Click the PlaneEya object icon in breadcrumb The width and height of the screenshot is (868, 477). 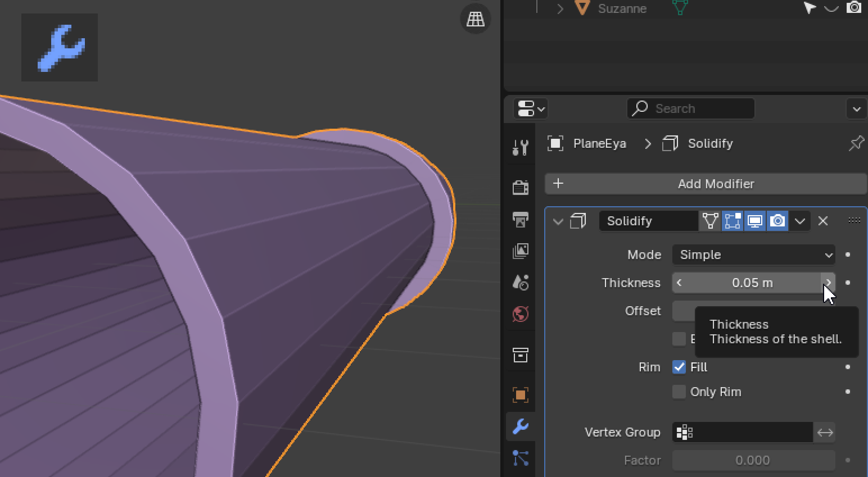555,143
